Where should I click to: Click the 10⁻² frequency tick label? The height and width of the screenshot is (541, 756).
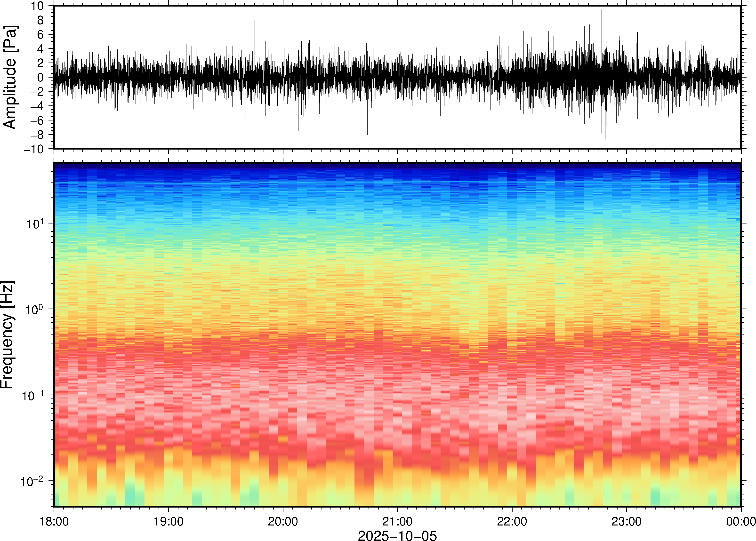(32, 481)
